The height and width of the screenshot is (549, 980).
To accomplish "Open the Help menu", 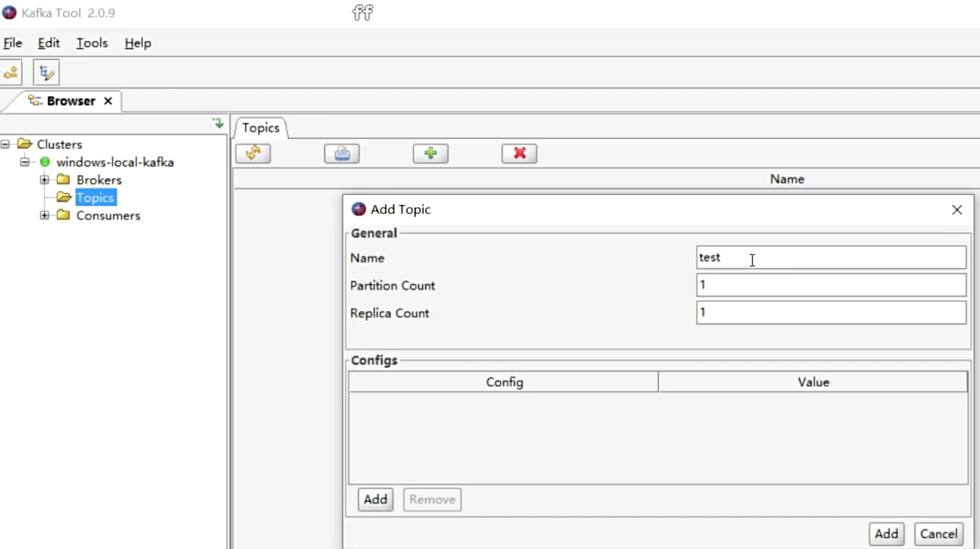I will click(x=138, y=43).
